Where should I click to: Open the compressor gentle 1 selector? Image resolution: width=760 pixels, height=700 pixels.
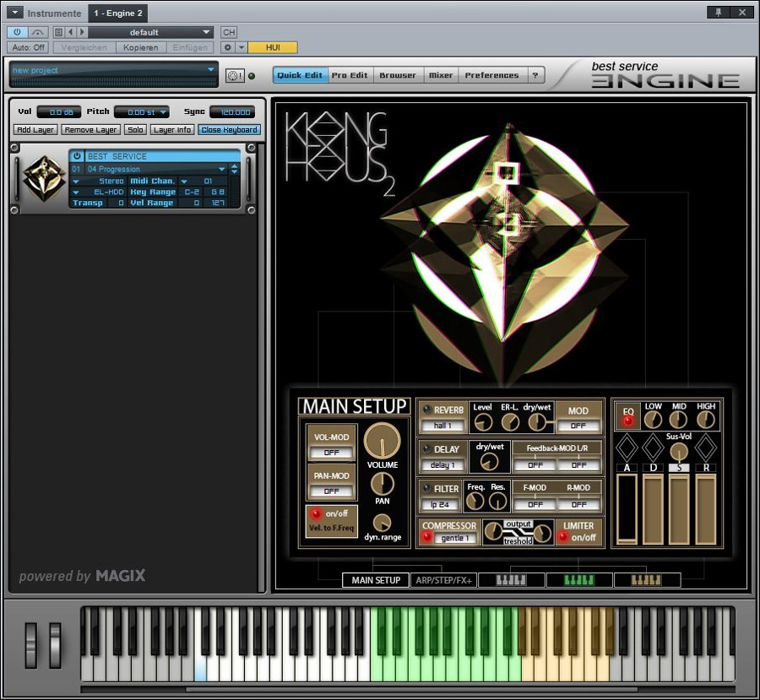coord(454,538)
